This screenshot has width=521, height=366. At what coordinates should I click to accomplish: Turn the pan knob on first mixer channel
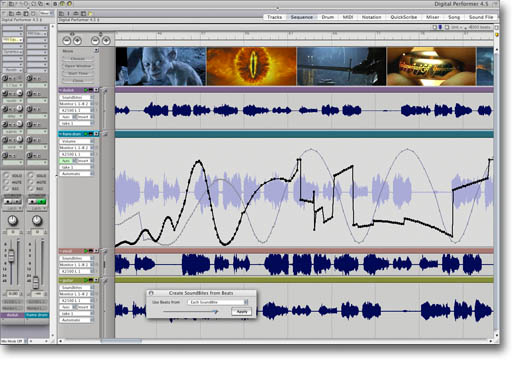13,220
